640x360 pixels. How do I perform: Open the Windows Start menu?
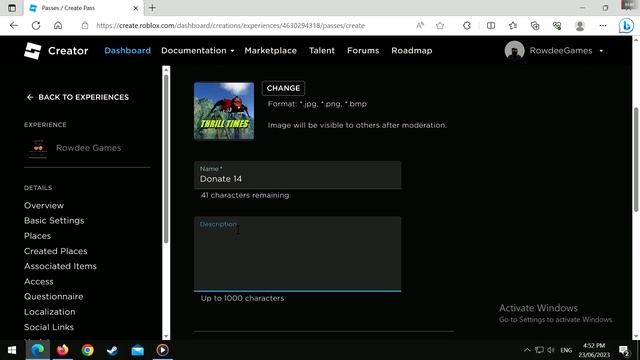point(12,350)
